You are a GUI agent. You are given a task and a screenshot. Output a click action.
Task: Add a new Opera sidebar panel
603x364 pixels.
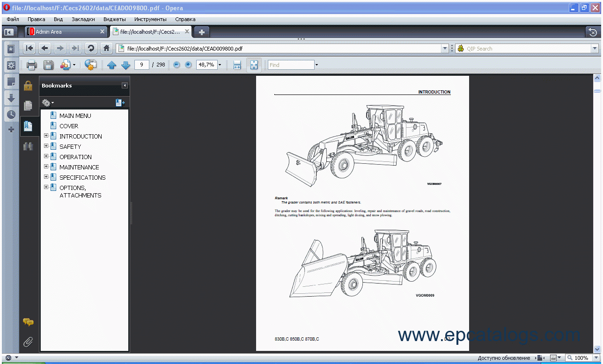coord(11,130)
